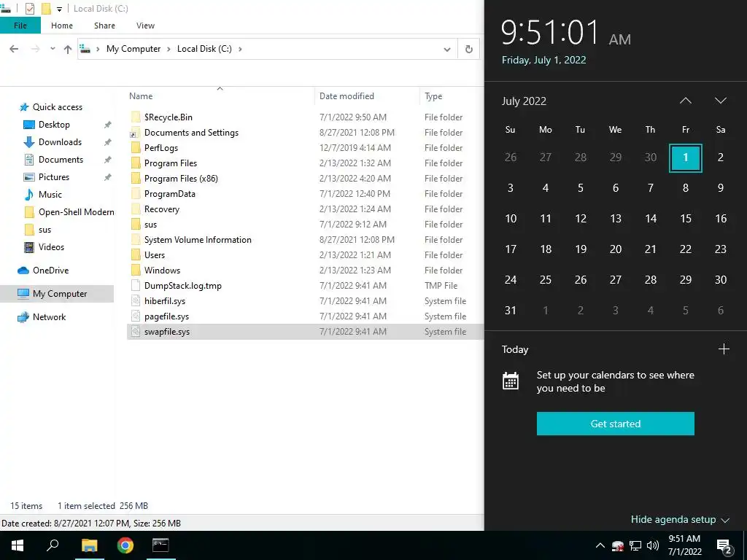Click My Computer in the address breadcrumb
Image resolution: width=747 pixels, height=560 pixels.
tap(133, 49)
